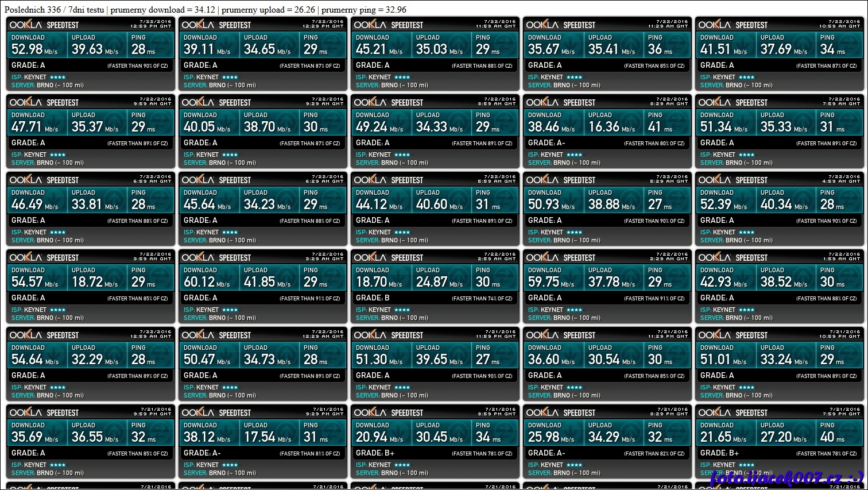Click the KEYNET ISP link on the 54.64 download card
Screen dimensions: 868x490
[35, 387]
